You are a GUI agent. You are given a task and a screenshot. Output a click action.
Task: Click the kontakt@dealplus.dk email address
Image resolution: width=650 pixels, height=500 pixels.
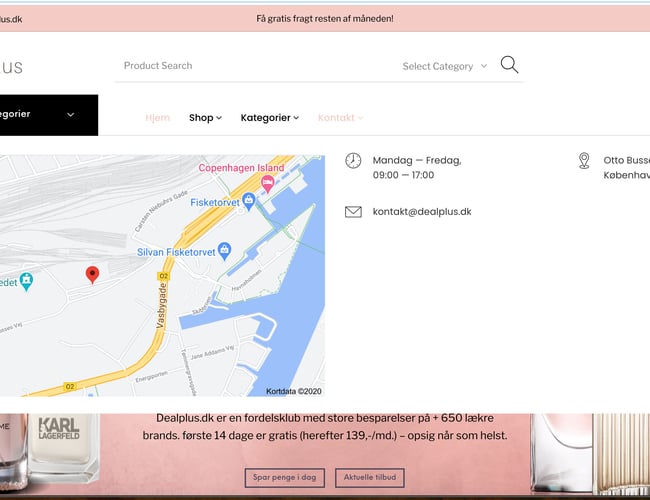tap(422, 212)
